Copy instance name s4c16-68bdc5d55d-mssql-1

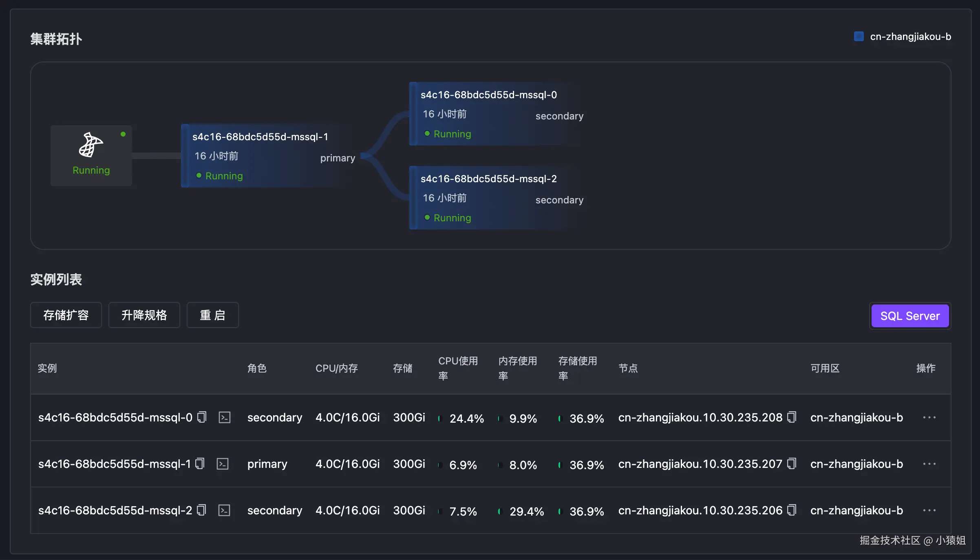click(x=200, y=463)
